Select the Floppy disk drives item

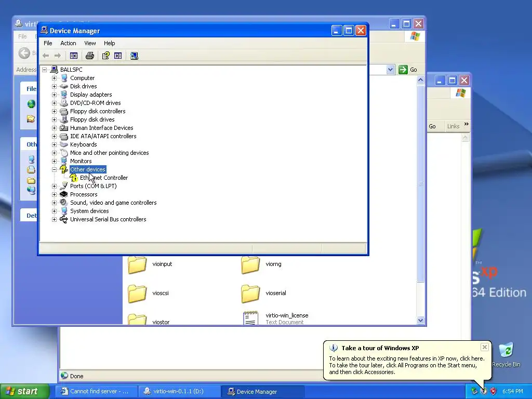pyautogui.click(x=92, y=119)
